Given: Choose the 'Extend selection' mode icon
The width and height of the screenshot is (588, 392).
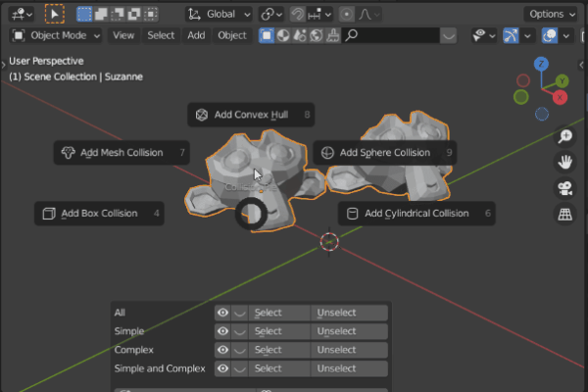Looking at the screenshot, I should point(101,15).
